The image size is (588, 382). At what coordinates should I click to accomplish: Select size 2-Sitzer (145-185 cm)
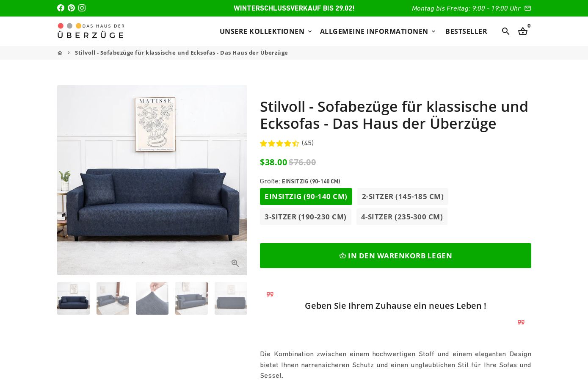(x=403, y=197)
